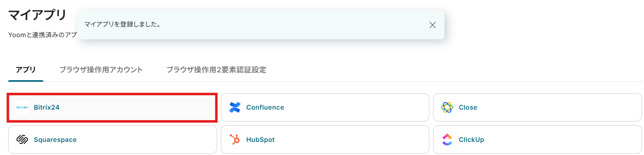644x155 pixels.
Task: Click the Bitrix24 logo icon
Action: click(22, 108)
